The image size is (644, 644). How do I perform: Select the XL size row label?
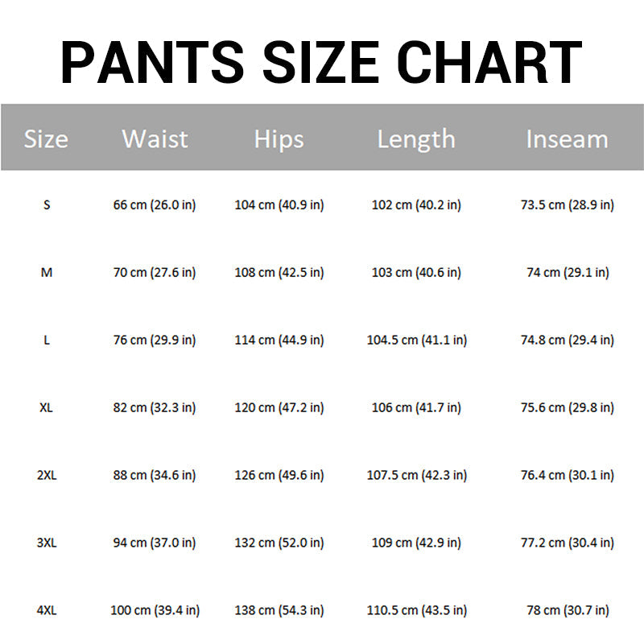coord(46,407)
